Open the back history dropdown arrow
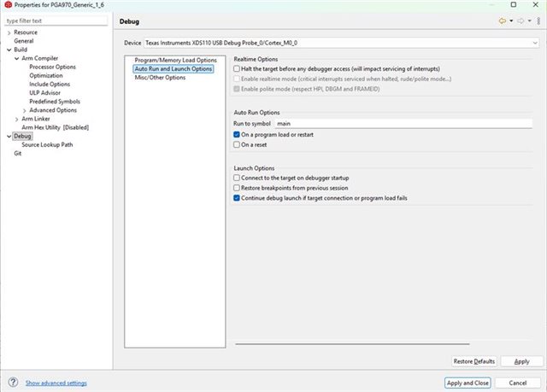This screenshot has height=392, width=547. pos(511,21)
